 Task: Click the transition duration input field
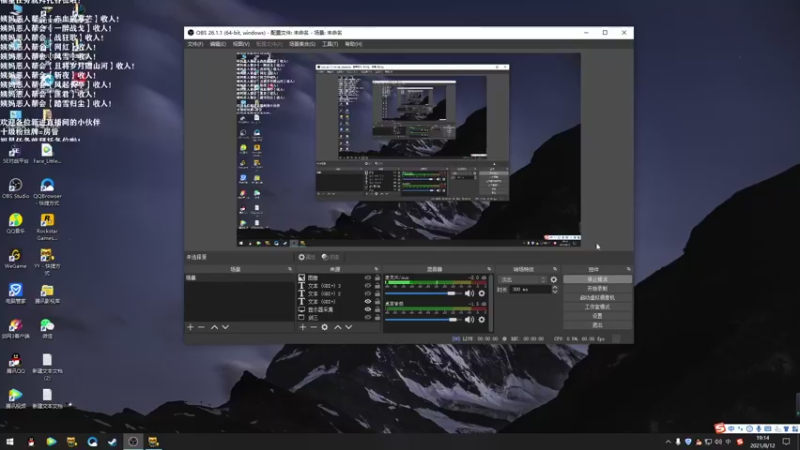[x=530, y=289]
